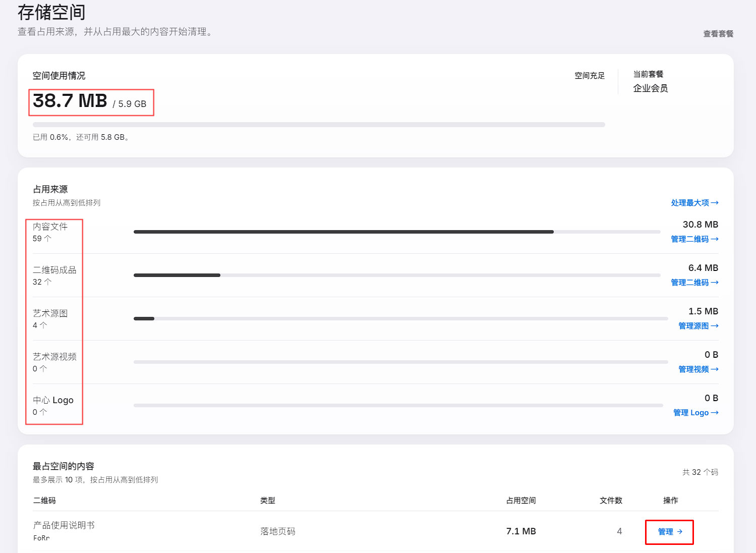Click the 存储空间 page title

coord(51,12)
